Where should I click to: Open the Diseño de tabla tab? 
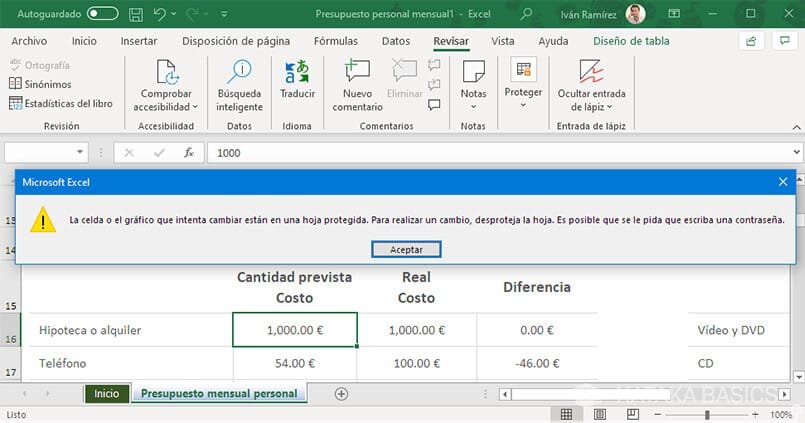coord(631,41)
